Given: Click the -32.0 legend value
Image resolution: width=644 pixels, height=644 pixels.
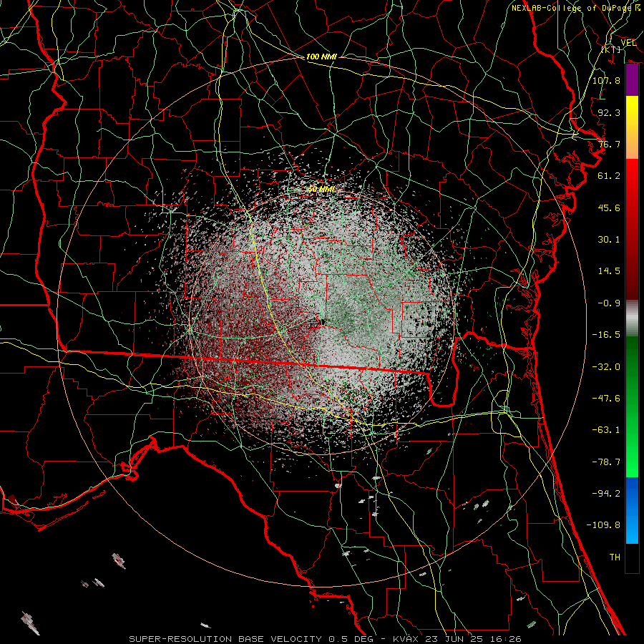Looking at the screenshot, I should [x=607, y=367].
